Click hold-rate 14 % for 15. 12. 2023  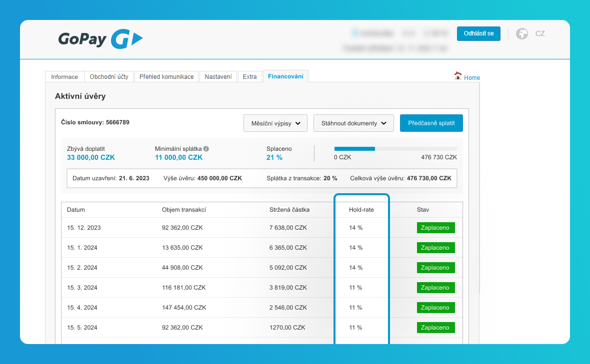point(356,228)
